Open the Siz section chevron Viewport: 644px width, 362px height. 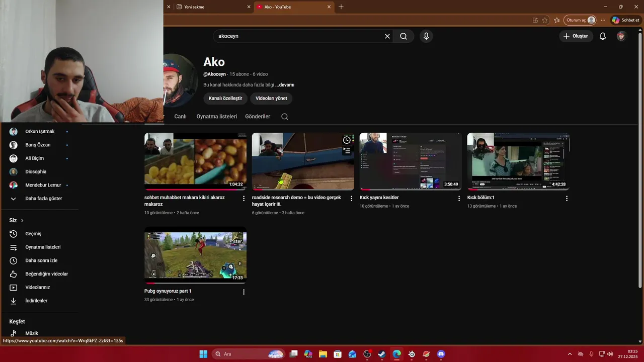click(22, 221)
